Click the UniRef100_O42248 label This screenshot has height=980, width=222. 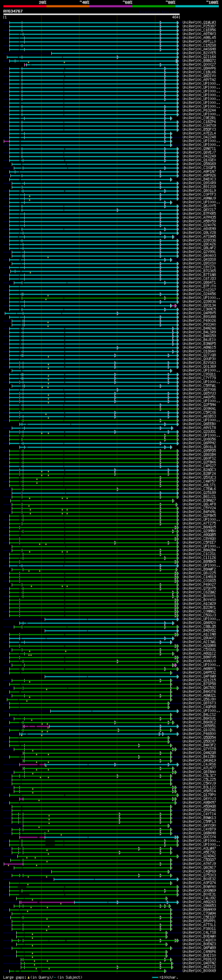point(199,137)
